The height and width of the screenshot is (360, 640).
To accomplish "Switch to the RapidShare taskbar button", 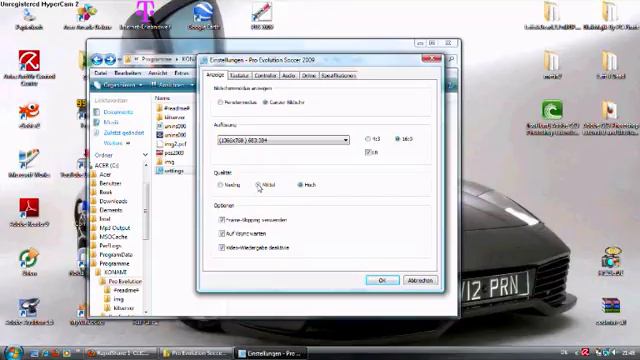I will pos(121,353).
